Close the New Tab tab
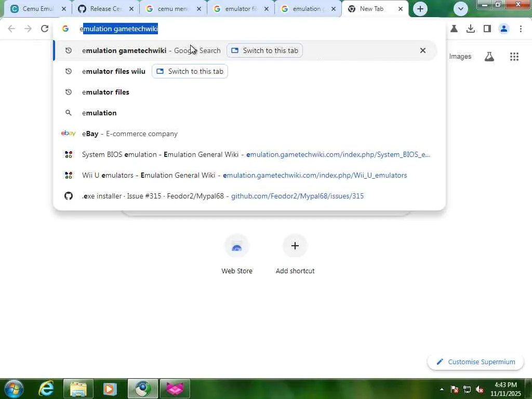 [x=401, y=9]
